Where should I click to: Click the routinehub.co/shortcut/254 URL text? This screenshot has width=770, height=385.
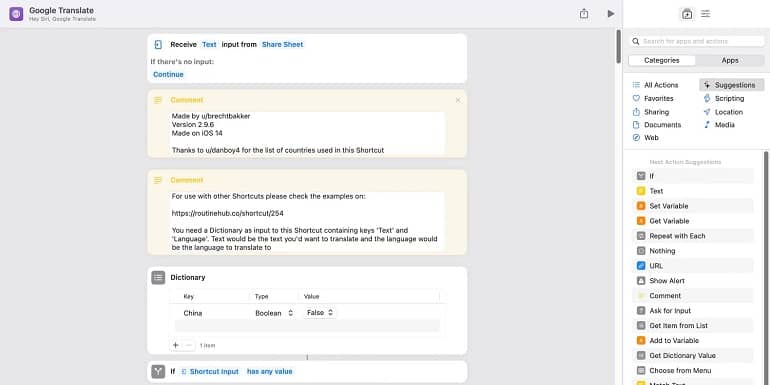pyautogui.click(x=227, y=214)
